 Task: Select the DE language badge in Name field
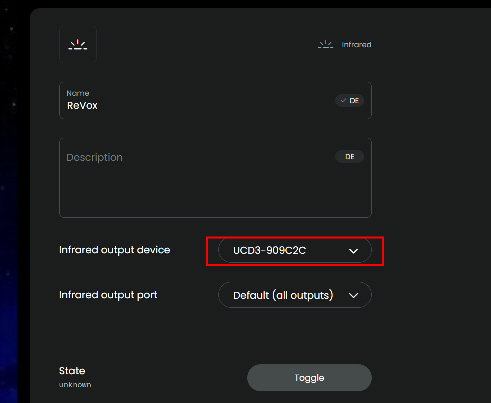(x=350, y=100)
